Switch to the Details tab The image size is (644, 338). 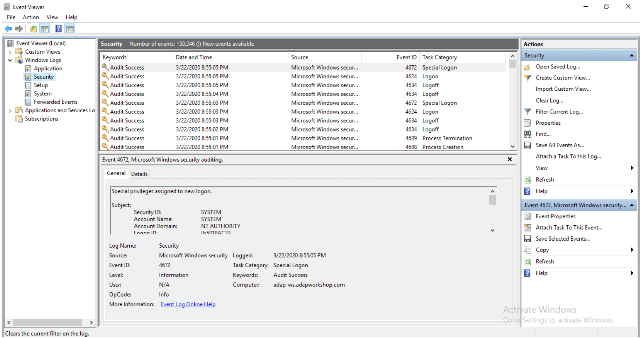(139, 174)
